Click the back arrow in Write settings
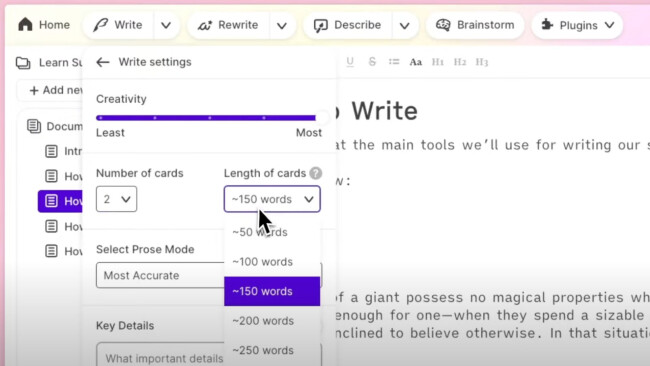The width and height of the screenshot is (650, 366). 103,62
